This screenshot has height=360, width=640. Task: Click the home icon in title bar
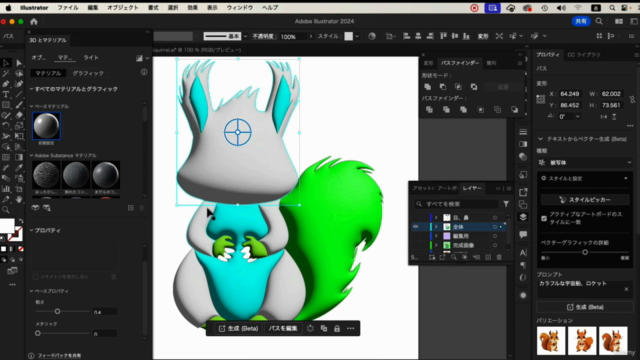coord(34,22)
